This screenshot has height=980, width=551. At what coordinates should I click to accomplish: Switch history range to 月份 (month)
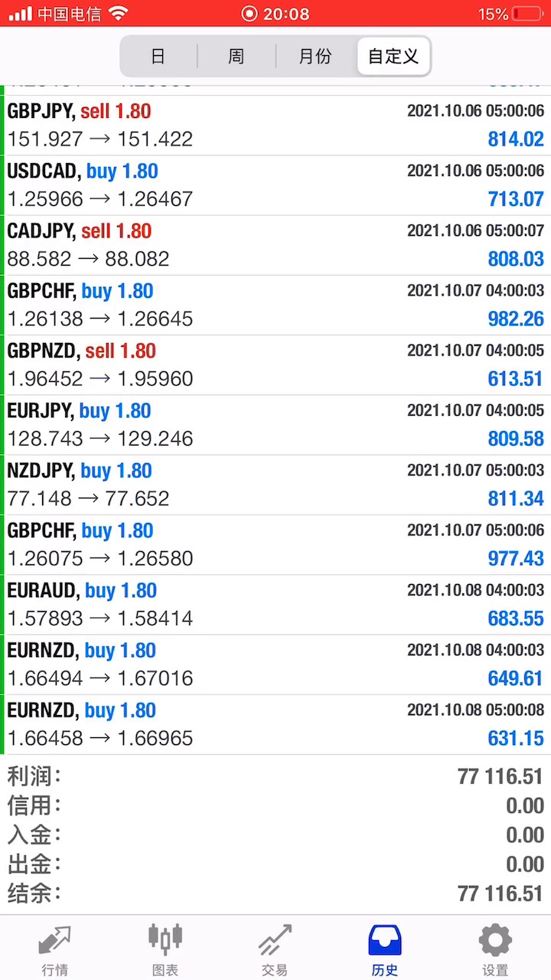315,56
